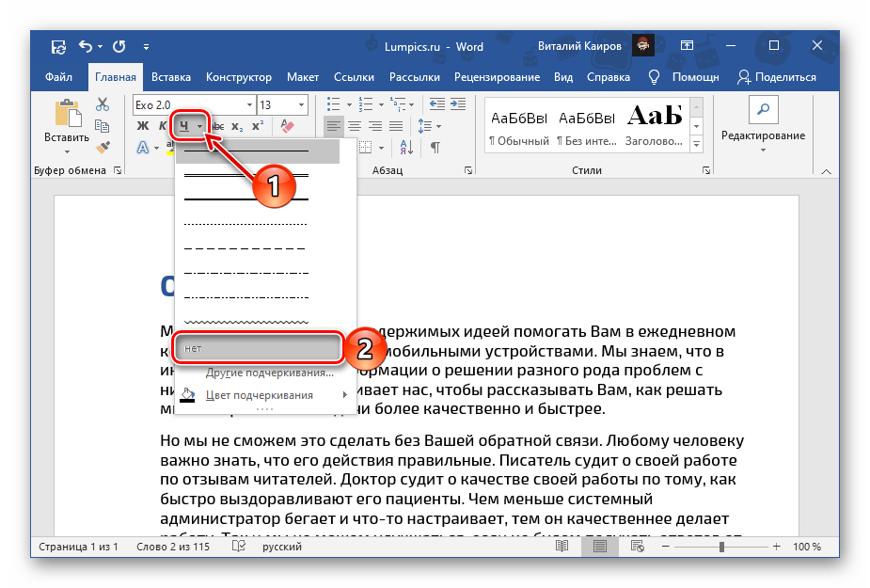Apply the Обычный style
Screen dimensions: 870x588
click(519, 128)
